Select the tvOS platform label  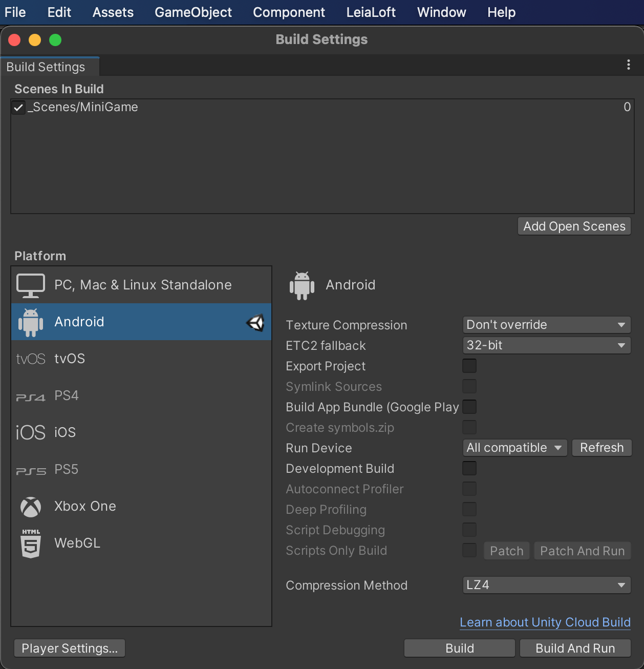(x=70, y=359)
